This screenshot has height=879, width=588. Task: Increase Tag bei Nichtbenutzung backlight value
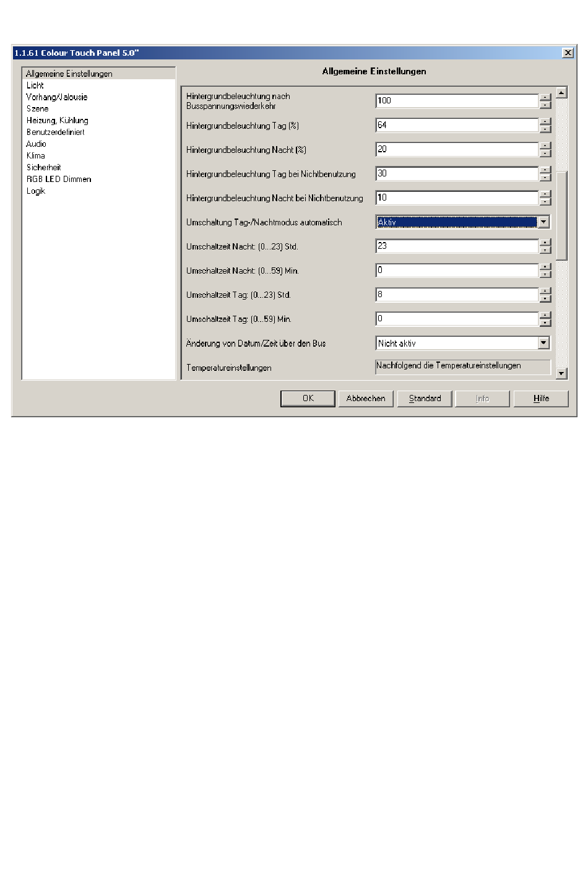(x=545, y=170)
